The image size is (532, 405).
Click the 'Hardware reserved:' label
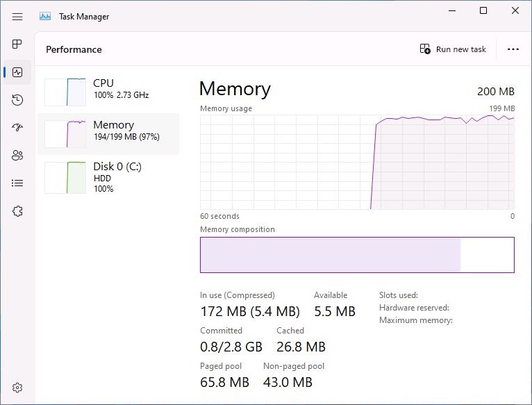click(x=414, y=308)
